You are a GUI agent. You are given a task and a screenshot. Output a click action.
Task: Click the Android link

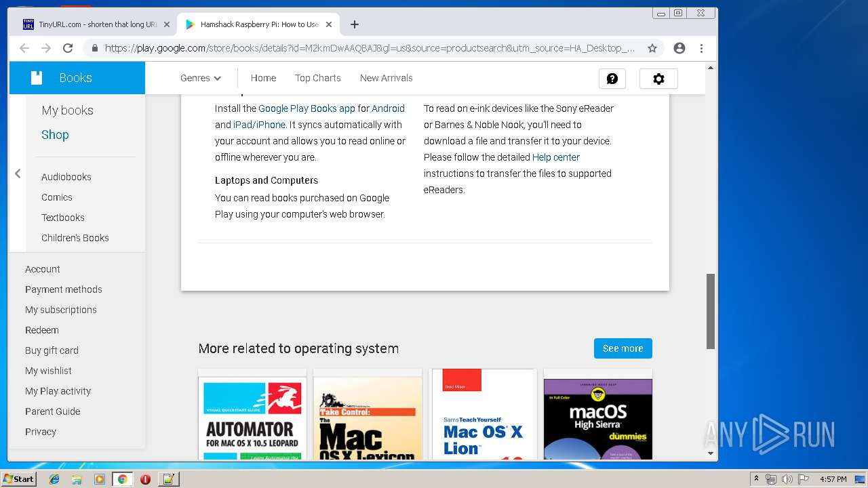388,108
